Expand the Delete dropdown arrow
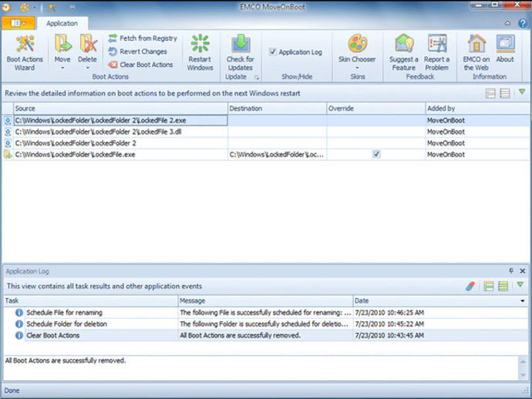Screen dimensions: 532x399 [x=88, y=68]
